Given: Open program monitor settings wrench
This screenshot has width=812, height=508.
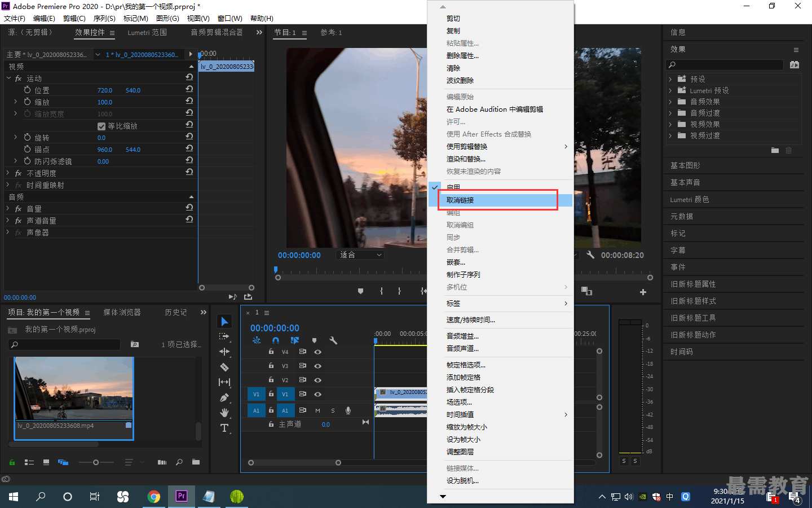Looking at the screenshot, I should click(590, 255).
